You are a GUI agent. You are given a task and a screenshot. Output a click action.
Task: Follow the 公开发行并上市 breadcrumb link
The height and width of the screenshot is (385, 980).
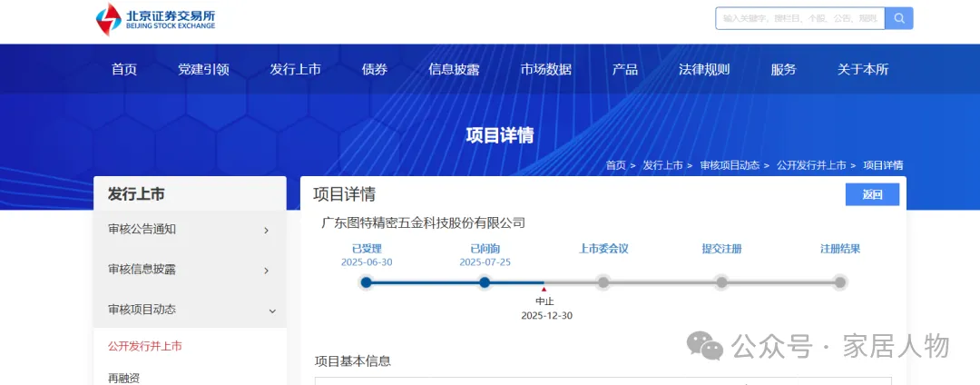pos(811,165)
